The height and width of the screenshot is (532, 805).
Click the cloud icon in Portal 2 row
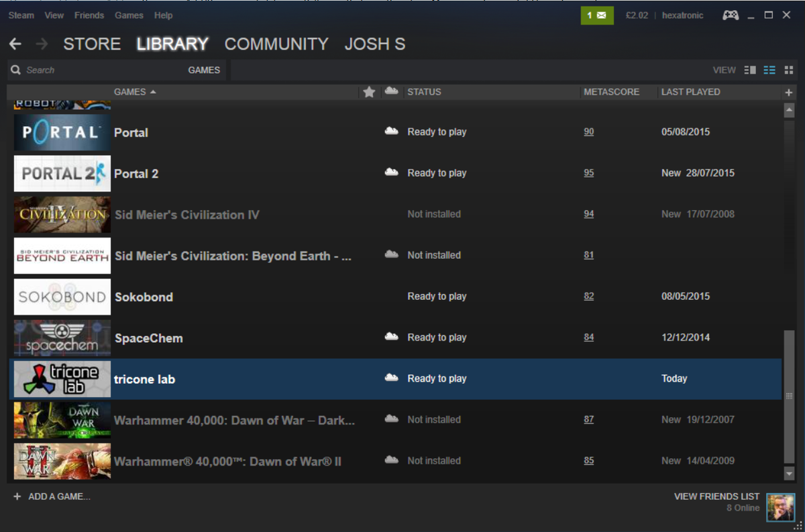pyautogui.click(x=391, y=172)
